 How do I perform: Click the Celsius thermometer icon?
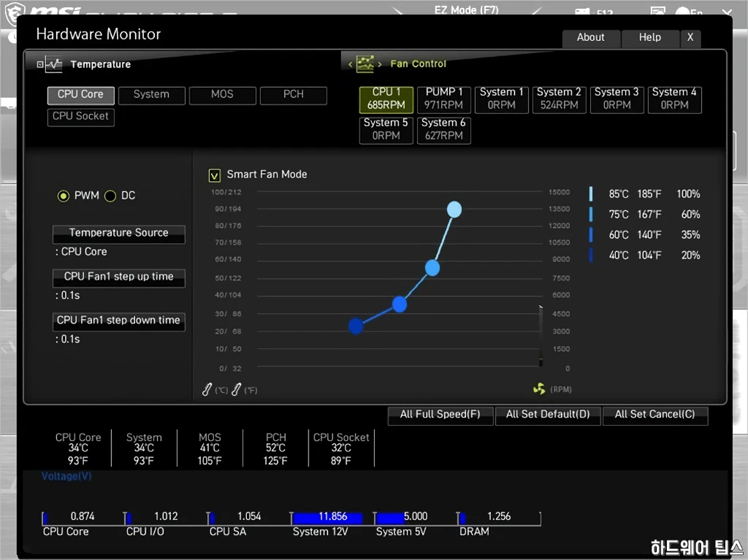[207, 390]
